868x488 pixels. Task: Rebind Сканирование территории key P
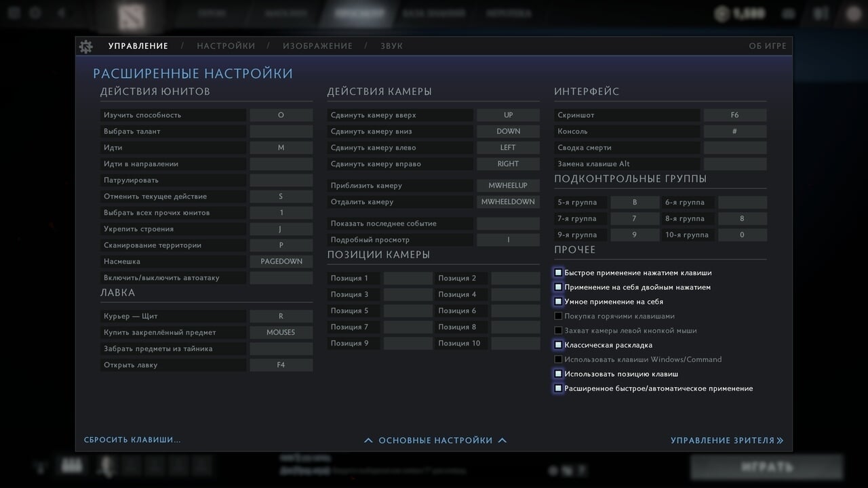pos(281,245)
